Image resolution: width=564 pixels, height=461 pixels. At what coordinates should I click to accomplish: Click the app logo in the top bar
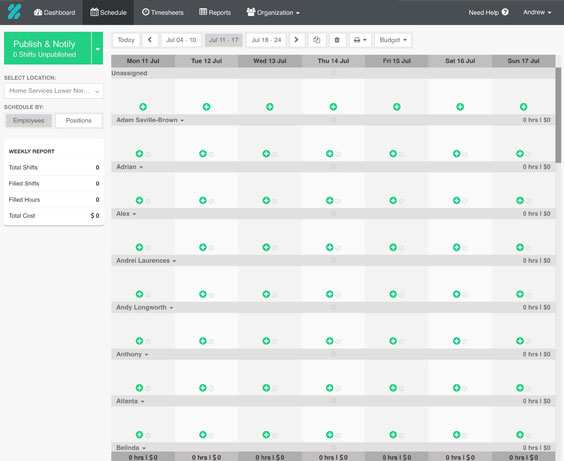14,12
